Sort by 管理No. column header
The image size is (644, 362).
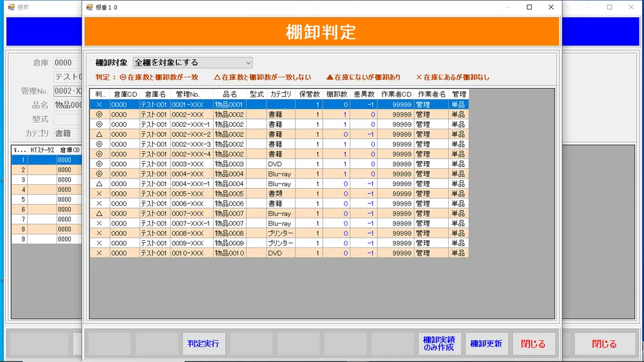tap(192, 94)
